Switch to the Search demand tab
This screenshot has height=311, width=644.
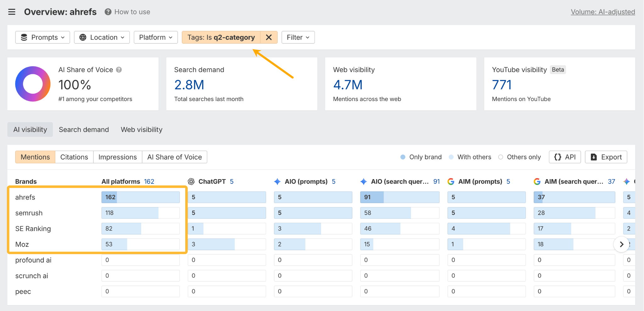click(84, 130)
